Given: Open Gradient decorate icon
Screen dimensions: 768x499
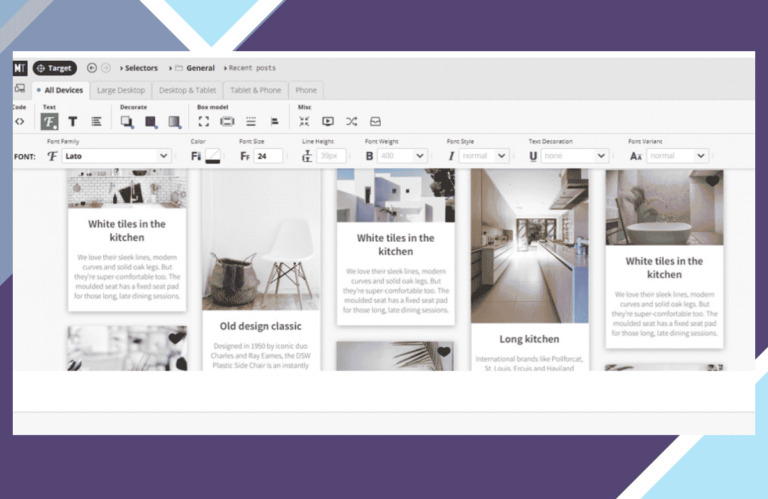Looking at the screenshot, I should point(174,121).
